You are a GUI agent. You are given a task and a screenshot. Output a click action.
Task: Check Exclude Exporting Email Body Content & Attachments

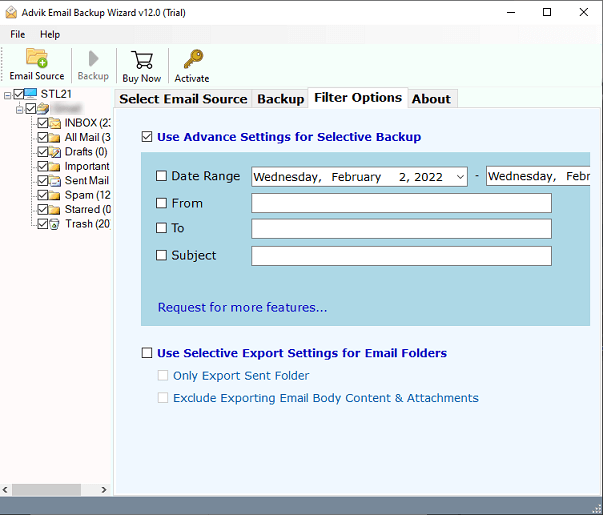(x=163, y=398)
